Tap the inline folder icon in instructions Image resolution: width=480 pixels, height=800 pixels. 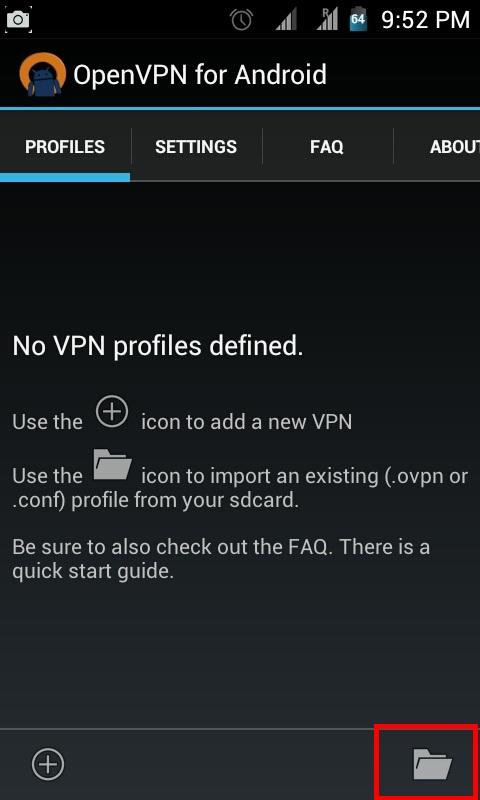(x=113, y=464)
